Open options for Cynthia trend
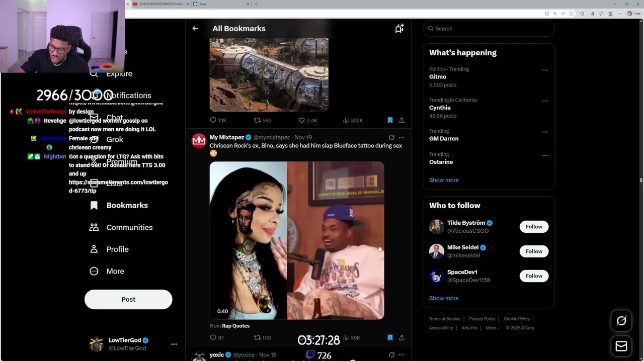Screen dimensions: 644x362 point(545,101)
